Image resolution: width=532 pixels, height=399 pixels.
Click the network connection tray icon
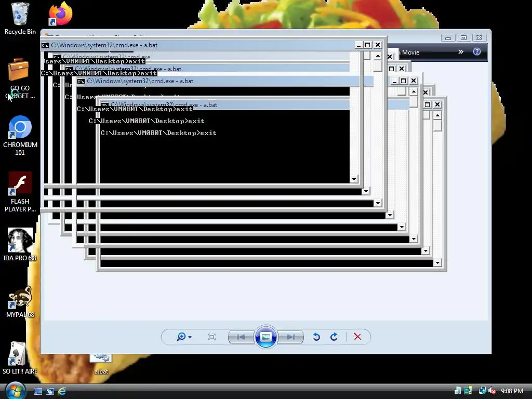pos(482,391)
